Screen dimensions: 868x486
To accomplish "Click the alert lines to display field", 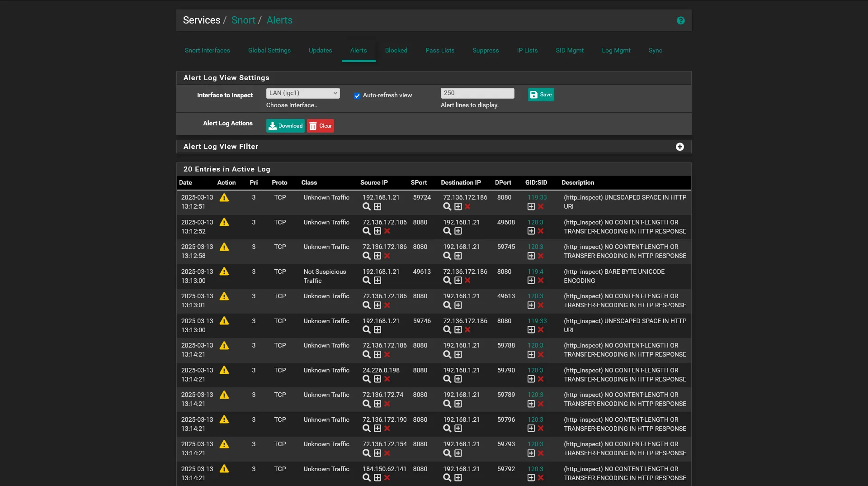I will [x=477, y=93].
